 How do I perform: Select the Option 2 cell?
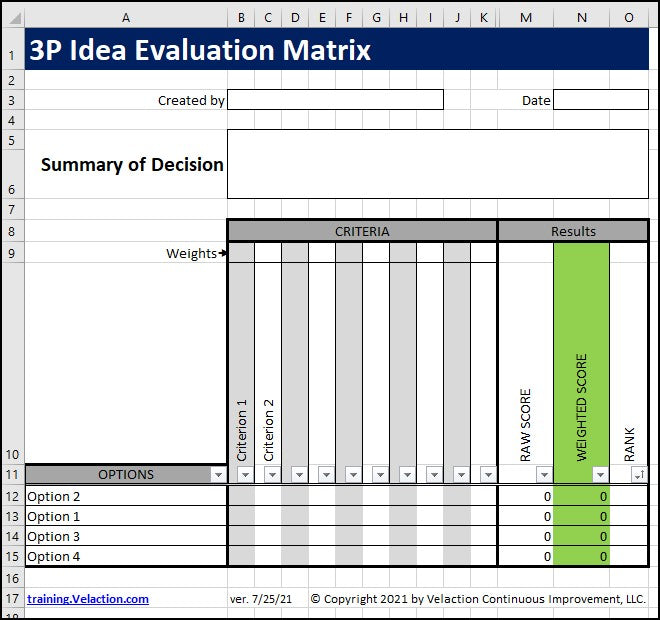click(x=125, y=497)
